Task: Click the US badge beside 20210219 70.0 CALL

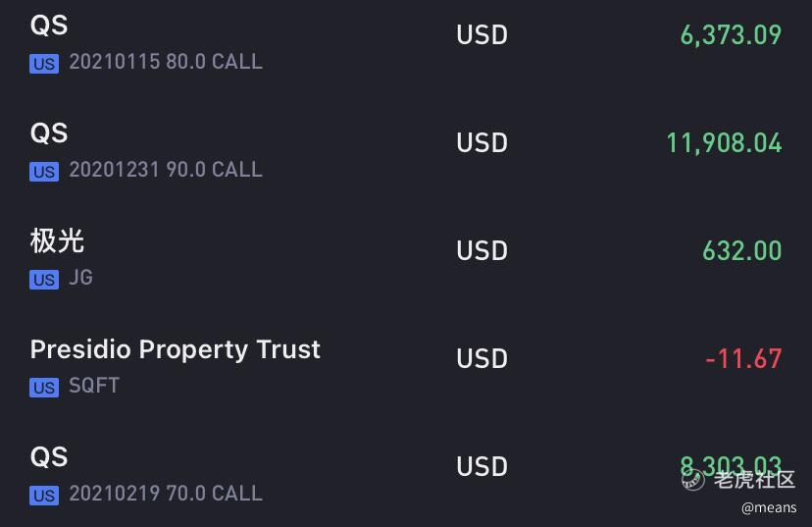Action: (x=44, y=496)
